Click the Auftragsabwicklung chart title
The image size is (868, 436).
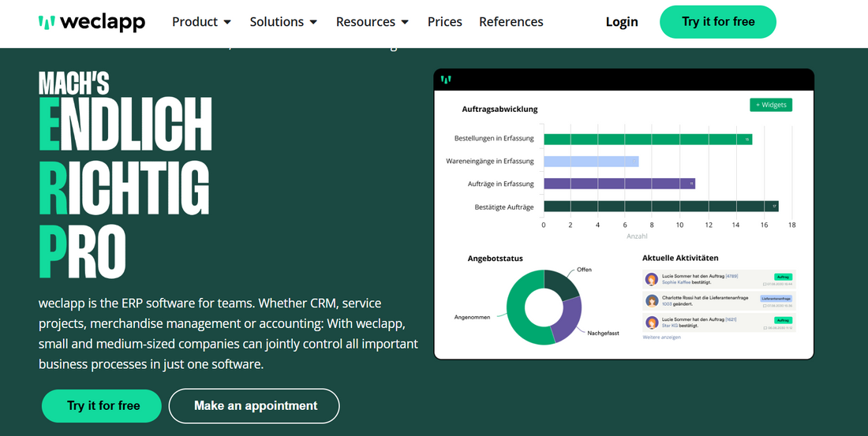pyautogui.click(x=499, y=110)
